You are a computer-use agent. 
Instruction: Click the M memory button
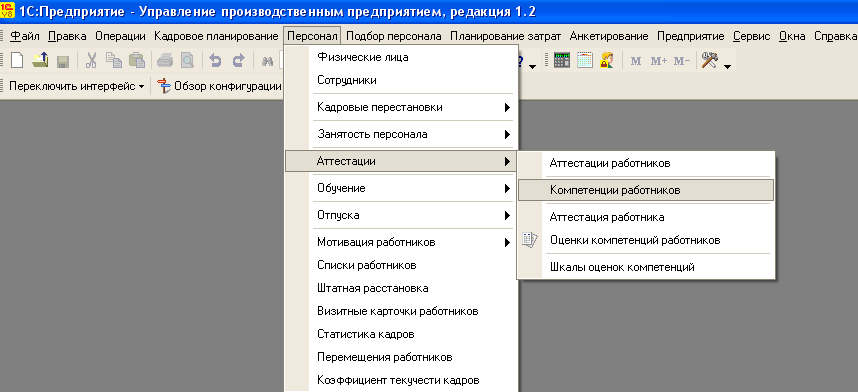(x=636, y=61)
